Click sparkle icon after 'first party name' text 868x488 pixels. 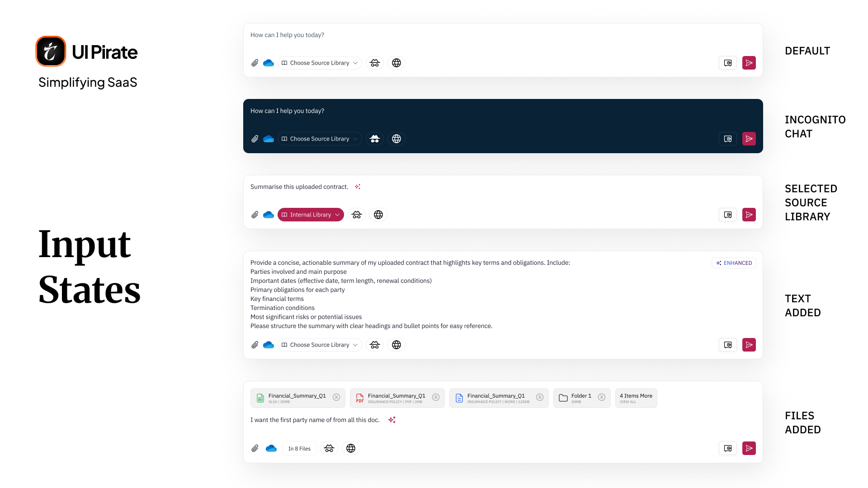(x=392, y=420)
